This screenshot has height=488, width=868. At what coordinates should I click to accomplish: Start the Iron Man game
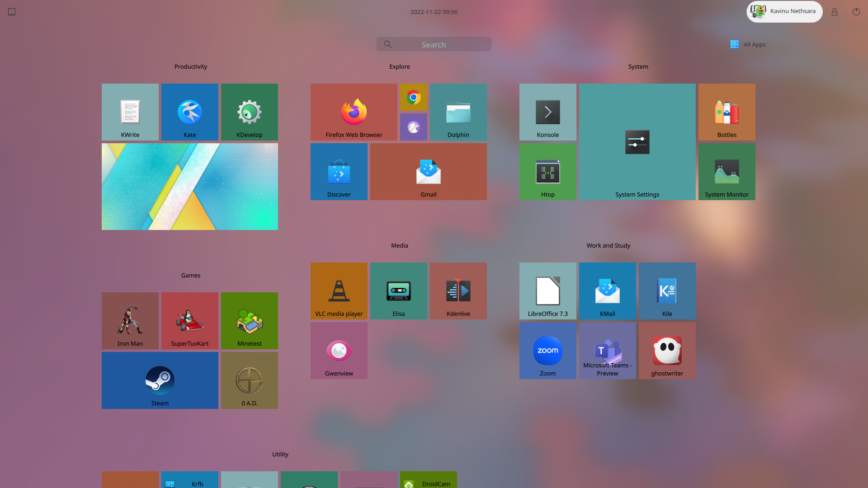[130, 321]
